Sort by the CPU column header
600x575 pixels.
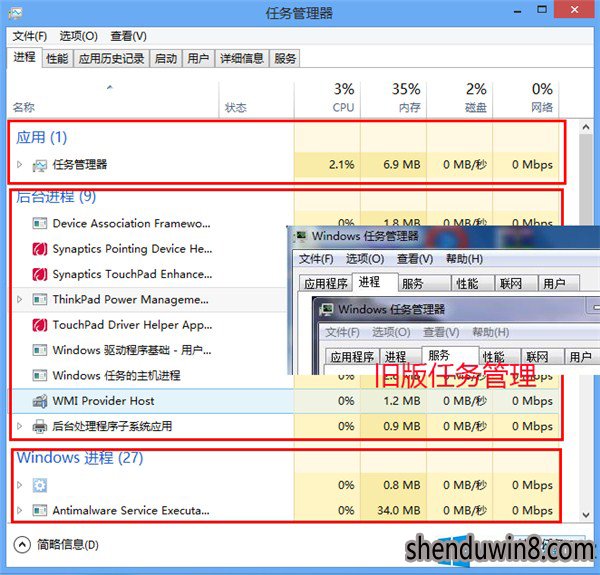(x=327, y=99)
